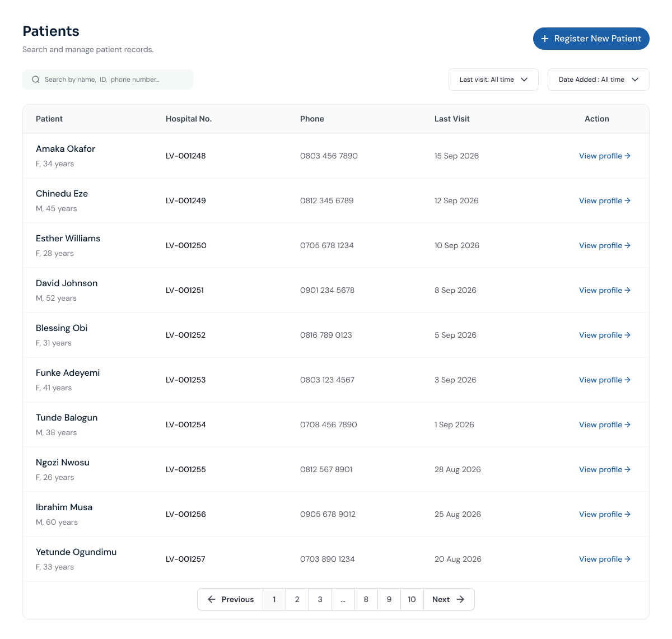Click phone number 0905 678 9012
Image resolution: width=672 pixels, height=639 pixels.
point(328,514)
